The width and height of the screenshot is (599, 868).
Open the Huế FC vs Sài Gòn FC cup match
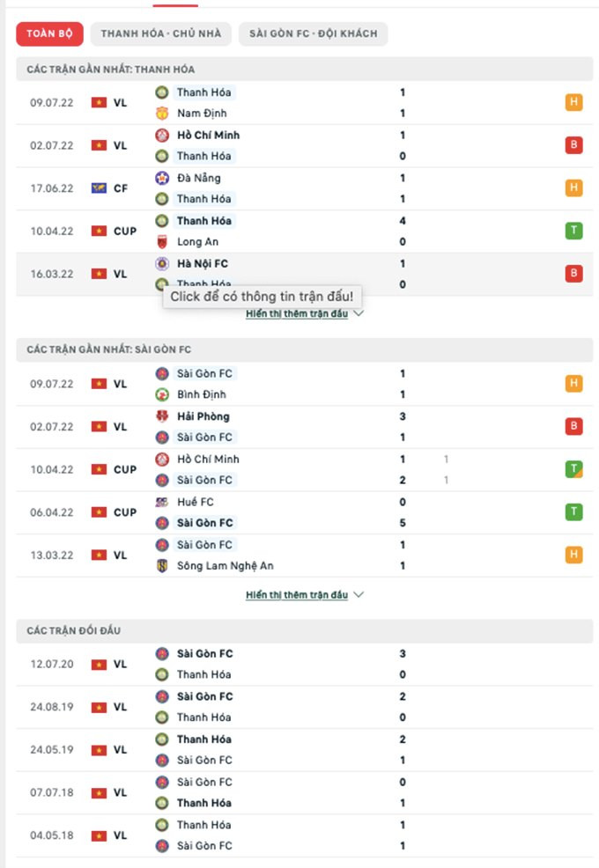point(299,512)
